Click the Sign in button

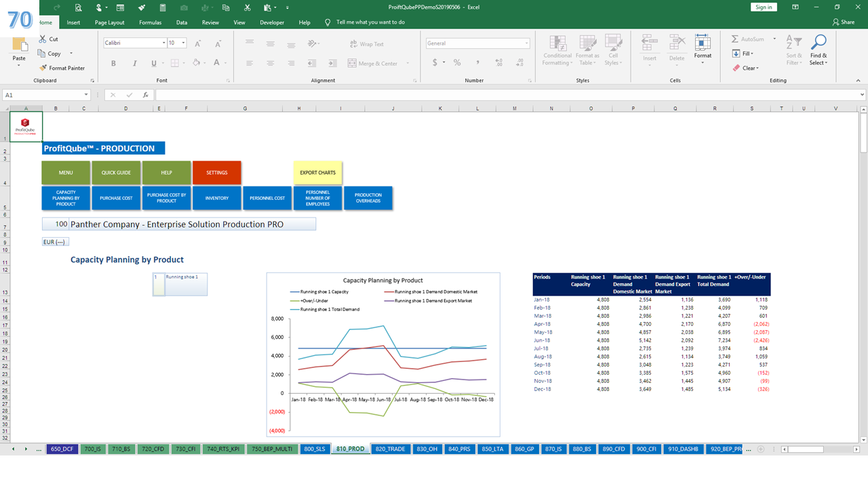pos(764,7)
